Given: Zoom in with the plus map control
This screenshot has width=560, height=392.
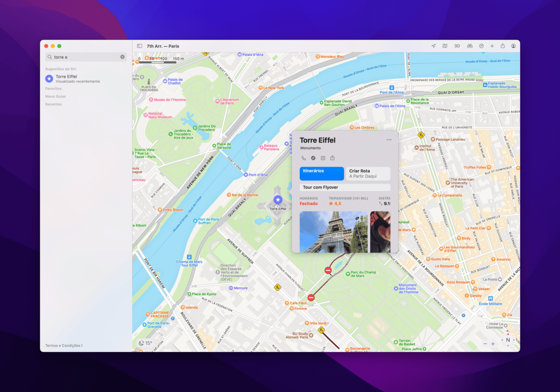Looking at the screenshot, I should (493, 344).
